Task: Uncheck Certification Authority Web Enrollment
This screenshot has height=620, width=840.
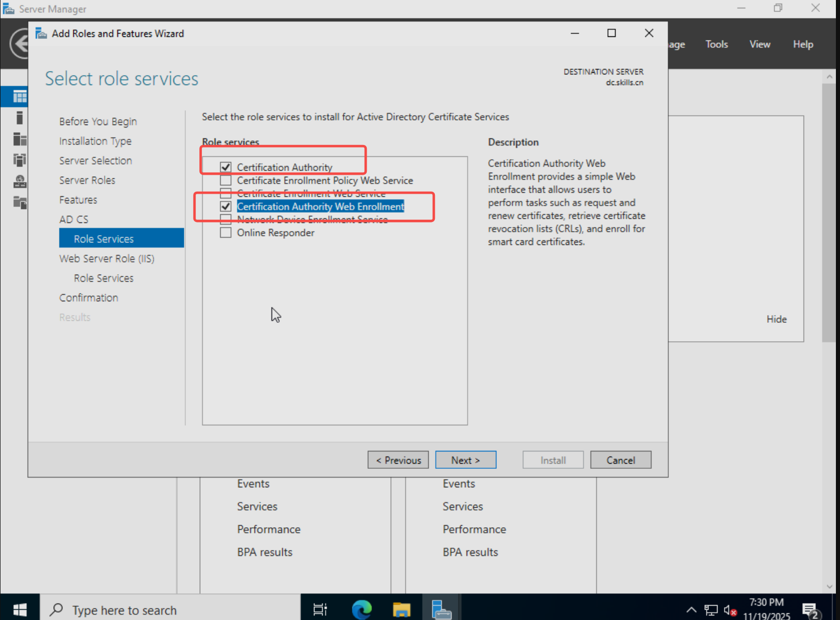Action: pyautogui.click(x=225, y=206)
